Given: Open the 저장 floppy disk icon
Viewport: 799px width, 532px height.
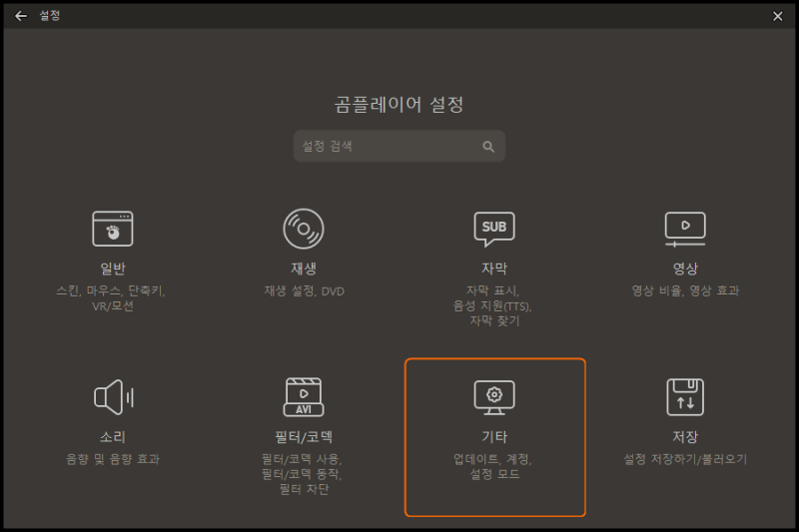Looking at the screenshot, I should tap(685, 397).
